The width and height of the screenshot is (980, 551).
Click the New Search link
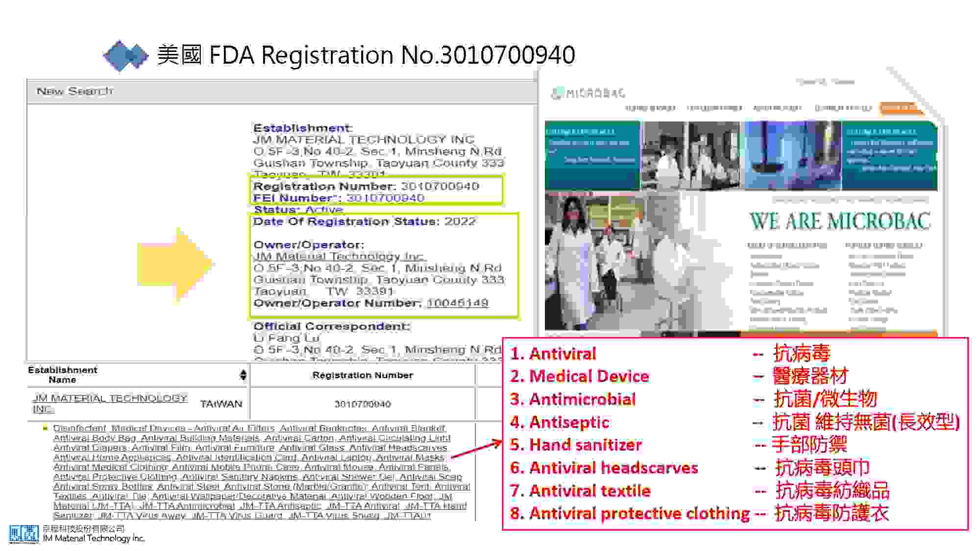(74, 91)
